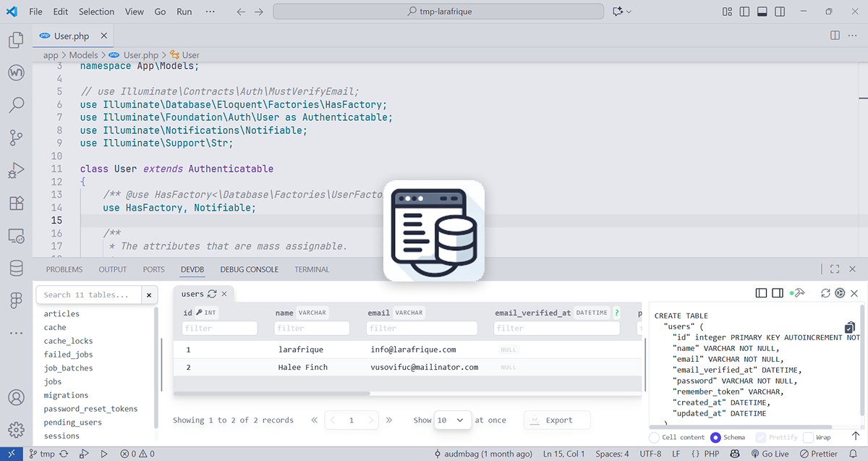This screenshot has width=868, height=461.
Task: Click the Split Editor icon above the code
Action: [x=836, y=35]
